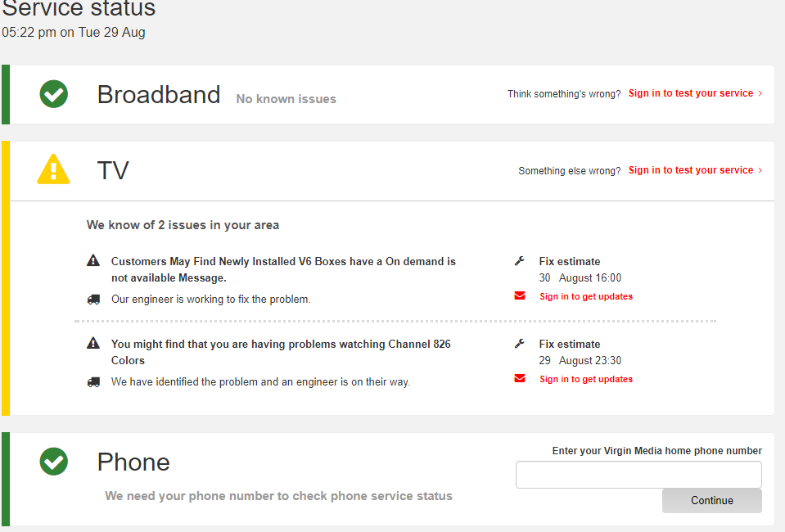Select the TV section heading
This screenshot has width=785, height=532.
coord(113,170)
